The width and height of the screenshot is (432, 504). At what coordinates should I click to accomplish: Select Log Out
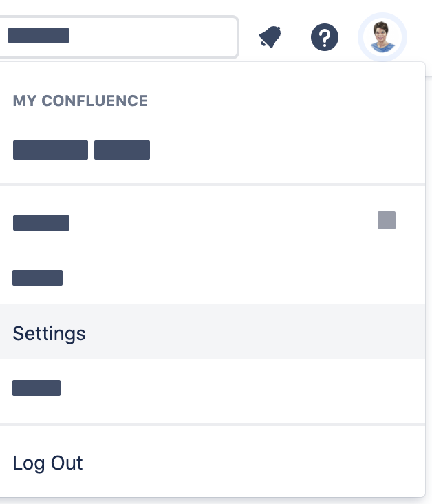[x=47, y=463]
